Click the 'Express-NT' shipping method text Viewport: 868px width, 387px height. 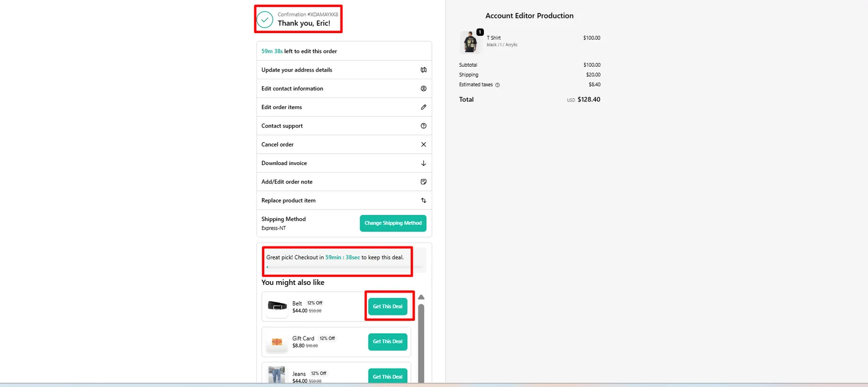pyautogui.click(x=273, y=229)
